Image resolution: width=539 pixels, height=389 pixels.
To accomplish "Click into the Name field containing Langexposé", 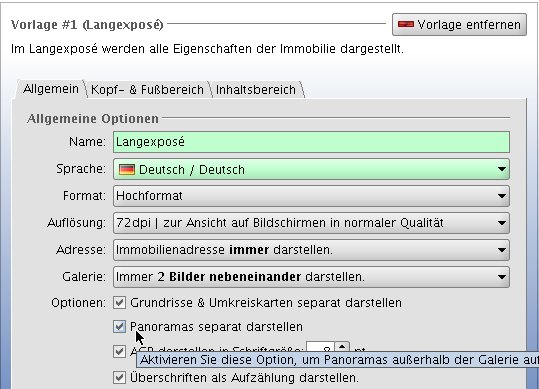I will (x=311, y=142).
